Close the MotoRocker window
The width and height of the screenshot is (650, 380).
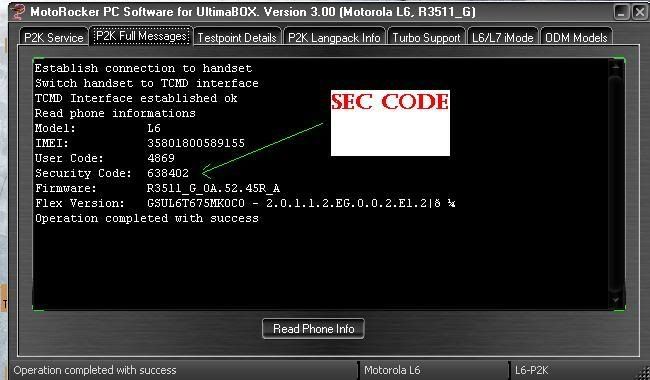(639, 12)
